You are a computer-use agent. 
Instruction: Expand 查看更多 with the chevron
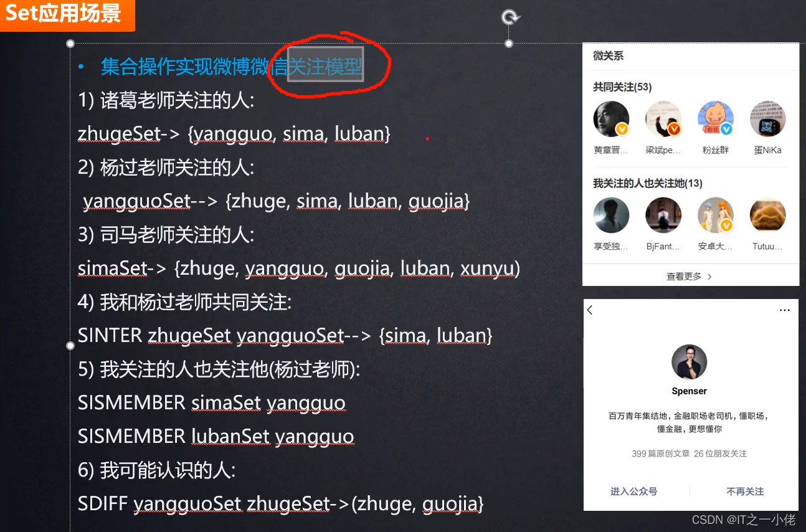[x=690, y=276]
